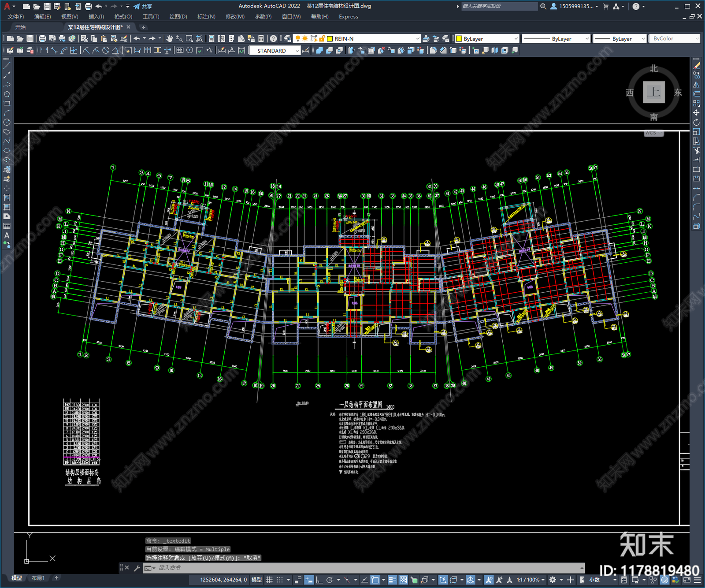Select the Circle draw tool
The width and height of the screenshot is (705, 588).
click(x=7, y=122)
